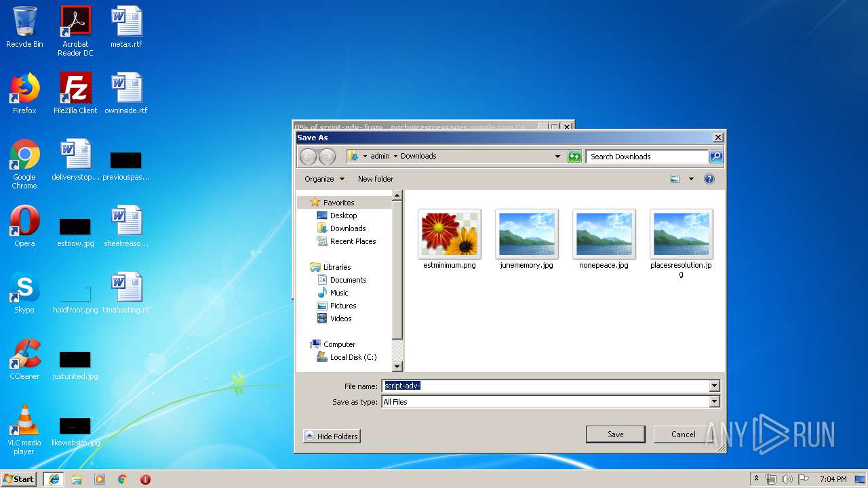Open the File name dropdown list
The width and height of the screenshot is (868, 488).
click(x=714, y=386)
